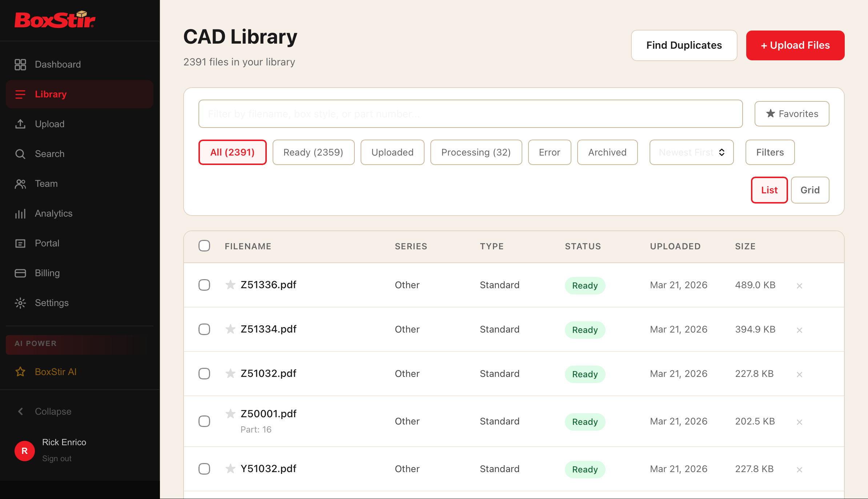Select the checkbox for Z51336.pdf
Viewport: 868px width, 499px height.
[204, 285]
